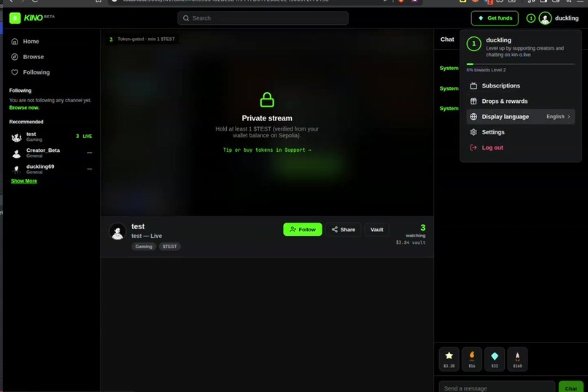This screenshot has width=588, height=392.
Task: Click the browser reload icon
Action: (x=35, y=1)
